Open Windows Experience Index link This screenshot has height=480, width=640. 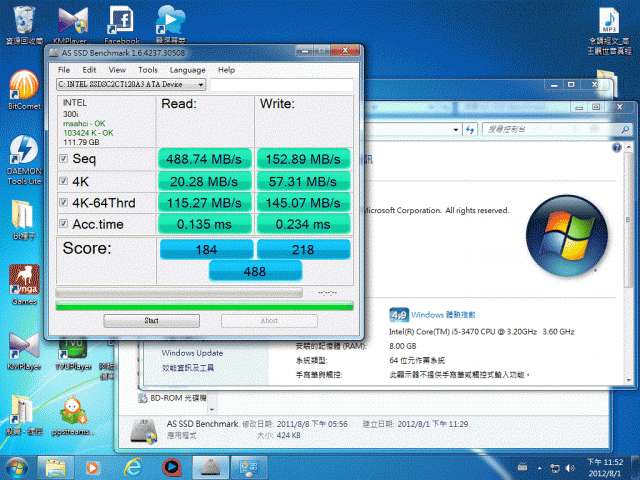point(443,315)
